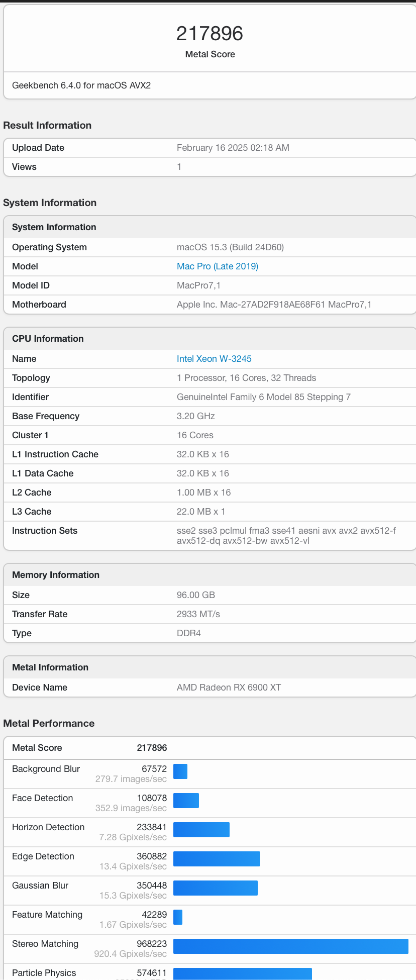Click the Gaussian Blur performance bar
This screenshot has width=416, height=980.
pyautogui.click(x=216, y=888)
